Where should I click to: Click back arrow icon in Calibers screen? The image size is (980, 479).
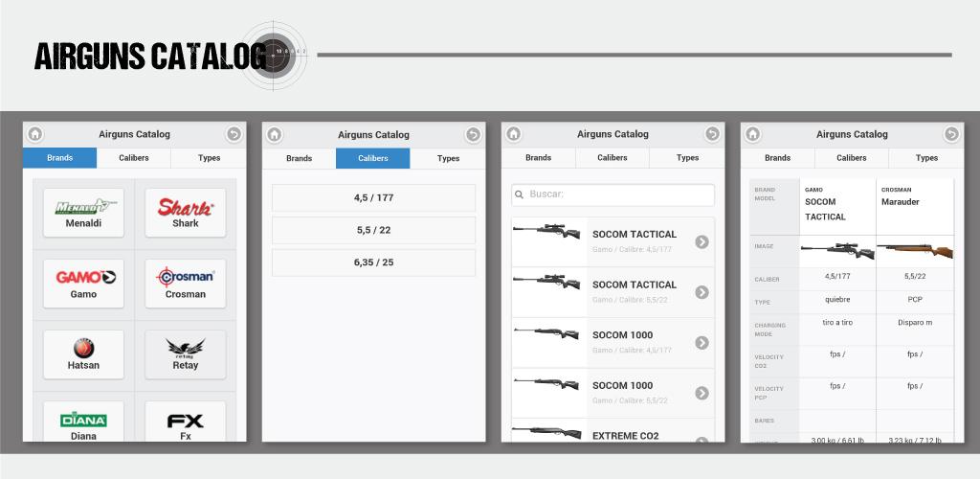click(x=473, y=134)
